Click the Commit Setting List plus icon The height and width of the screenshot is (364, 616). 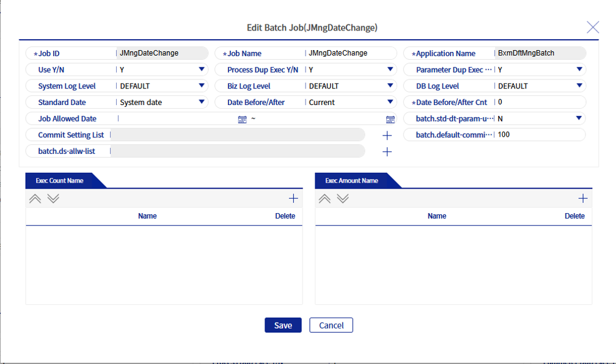(x=387, y=135)
